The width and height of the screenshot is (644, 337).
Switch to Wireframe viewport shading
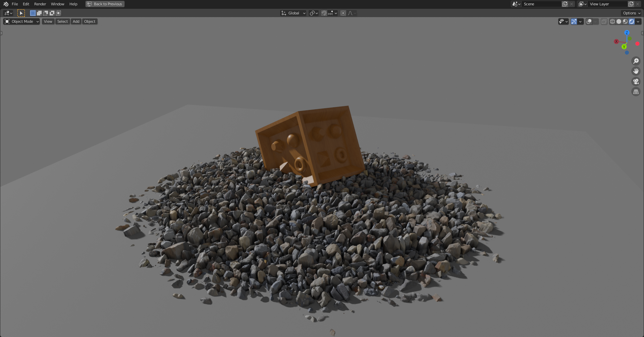[612, 21]
